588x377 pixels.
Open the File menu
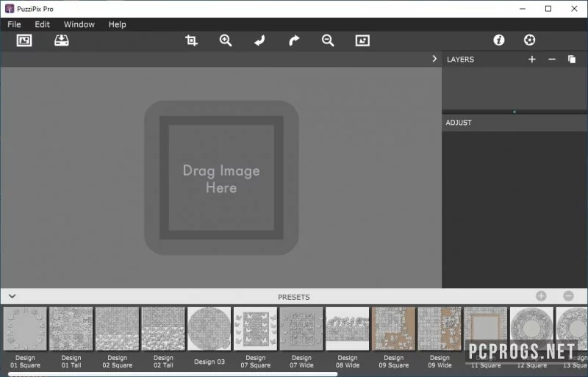14,24
